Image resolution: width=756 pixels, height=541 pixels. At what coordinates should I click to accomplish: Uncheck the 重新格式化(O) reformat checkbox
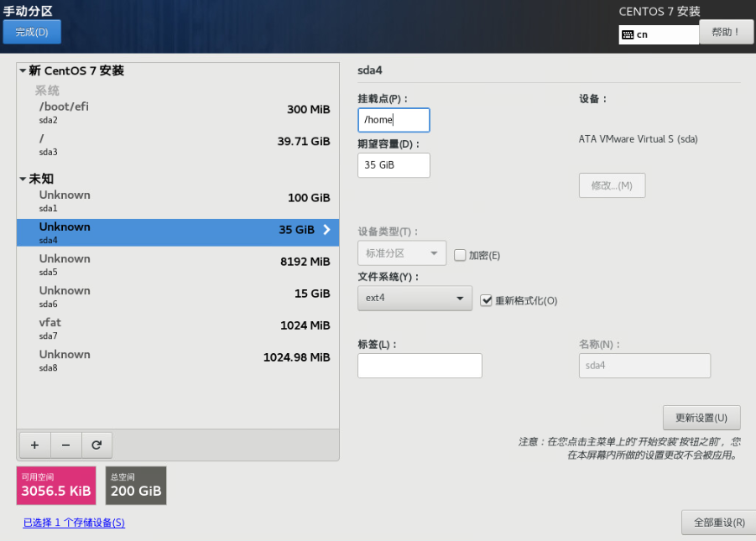click(486, 299)
